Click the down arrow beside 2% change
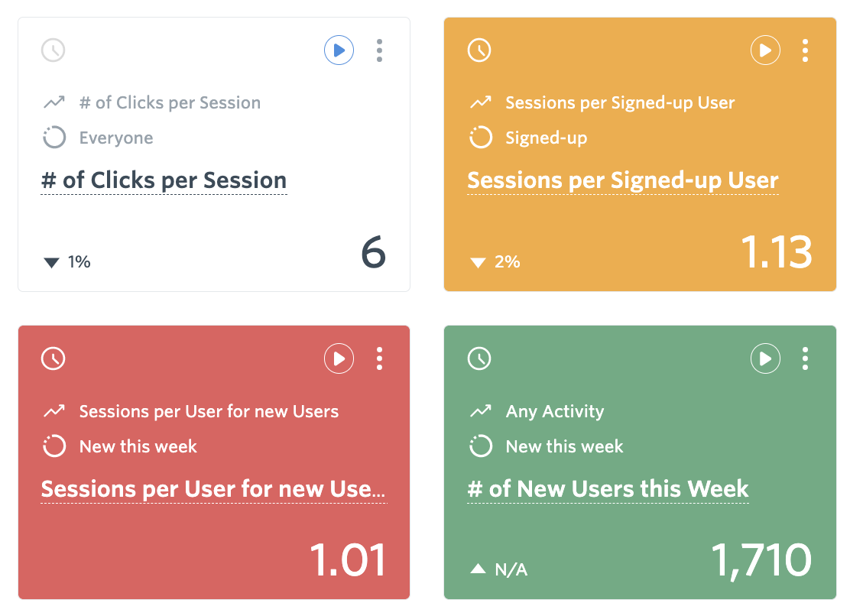Screen dimensions: 850x616 point(478,263)
